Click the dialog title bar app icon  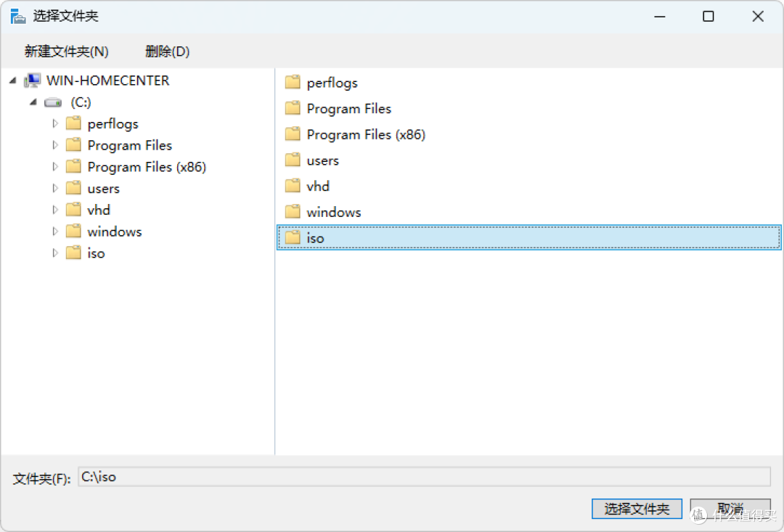[x=18, y=16]
